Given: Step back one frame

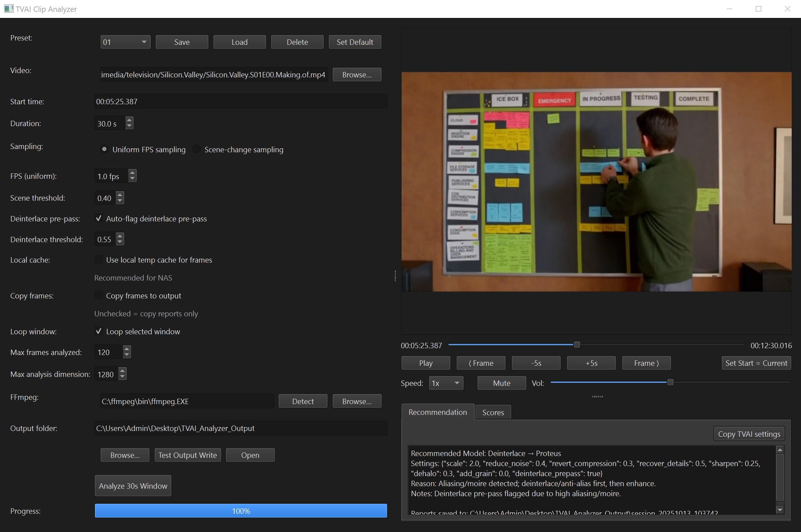Looking at the screenshot, I should coord(481,363).
